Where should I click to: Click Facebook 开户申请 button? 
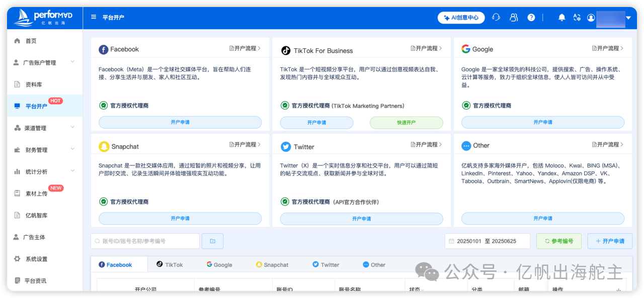coord(180,122)
